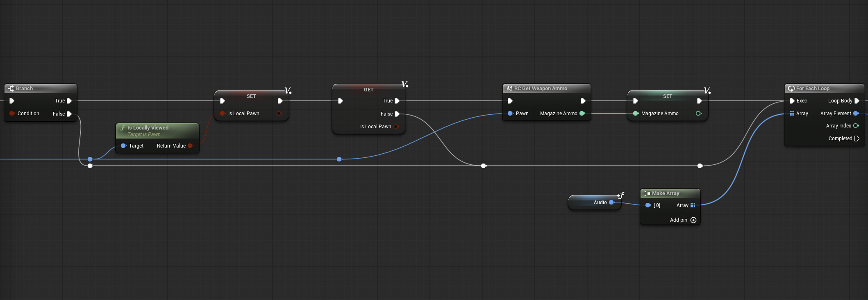Click the Is Locally Viewed Target pin
This screenshot has width=868, height=300.
(123, 146)
